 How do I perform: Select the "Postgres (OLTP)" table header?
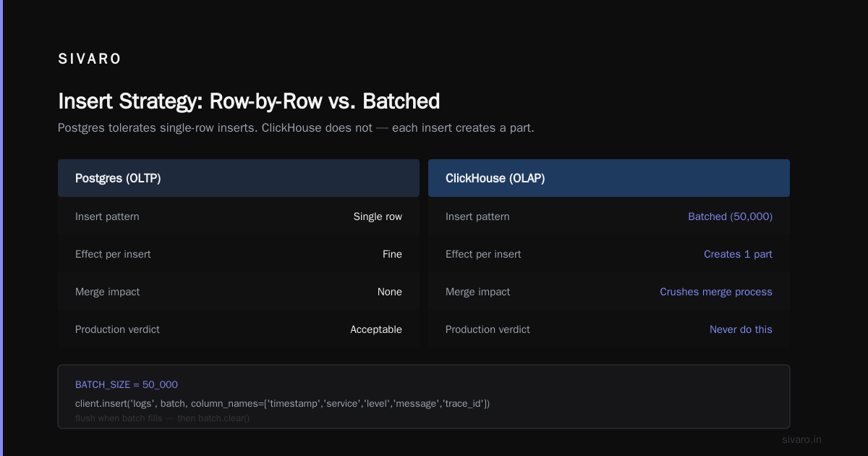(239, 178)
